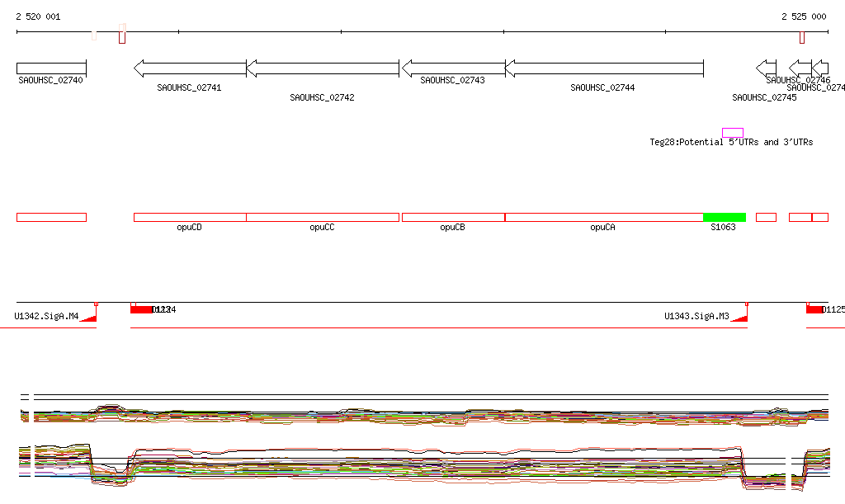The height and width of the screenshot is (504, 845).
Task: Click the red box below SAOUHSC_02740 gene
Action: pos(51,218)
